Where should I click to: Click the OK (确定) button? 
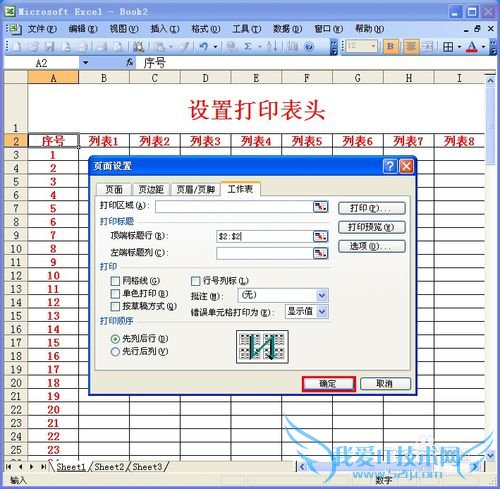point(328,384)
